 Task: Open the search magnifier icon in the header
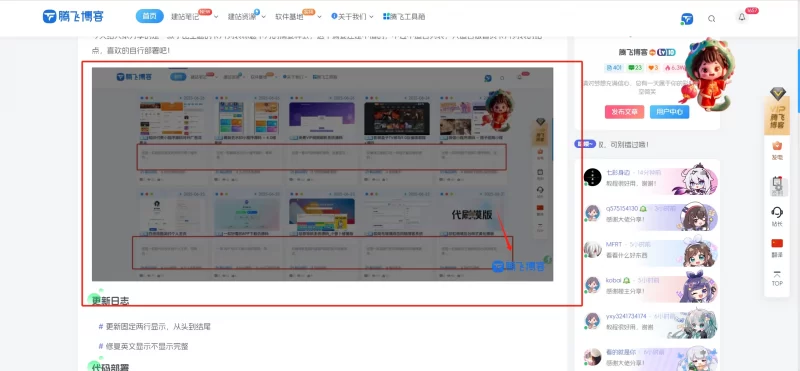coord(711,19)
